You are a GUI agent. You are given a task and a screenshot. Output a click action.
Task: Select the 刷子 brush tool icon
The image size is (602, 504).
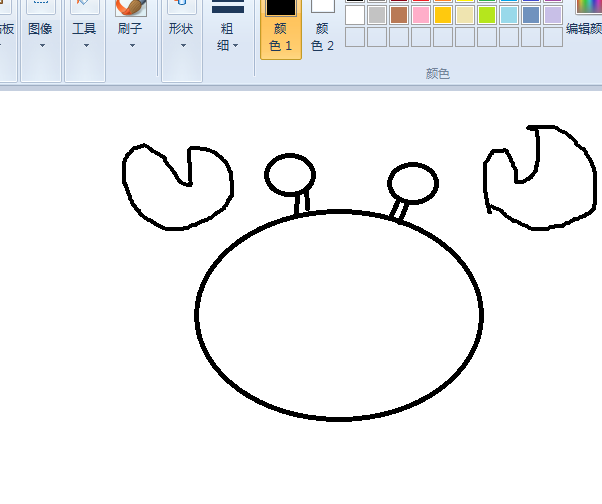[x=131, y=8]
